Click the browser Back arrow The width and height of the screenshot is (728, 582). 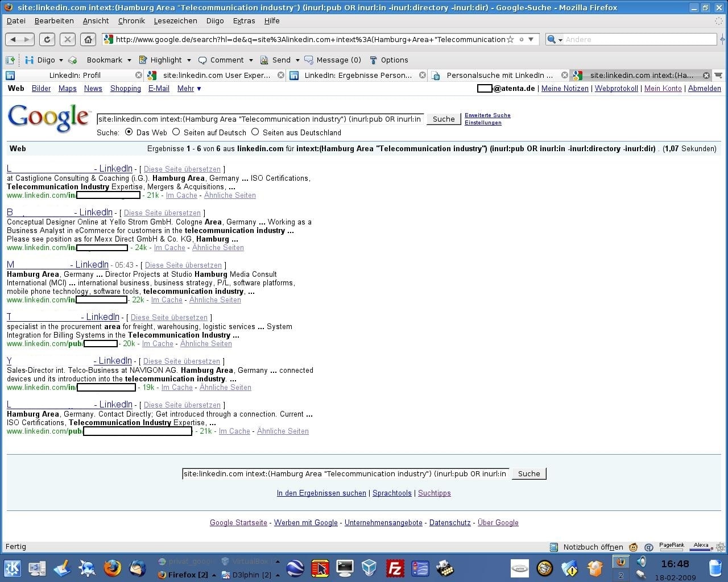[x=13, y=39]
